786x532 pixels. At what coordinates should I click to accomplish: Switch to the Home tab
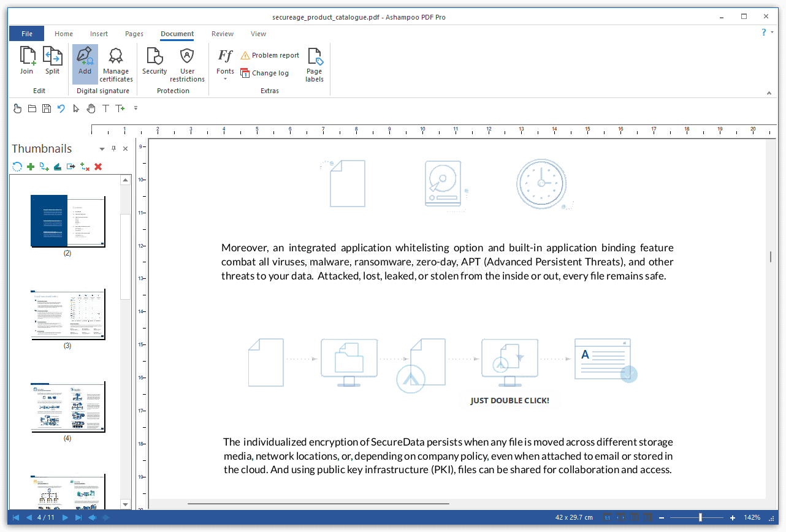click(64, 34)
